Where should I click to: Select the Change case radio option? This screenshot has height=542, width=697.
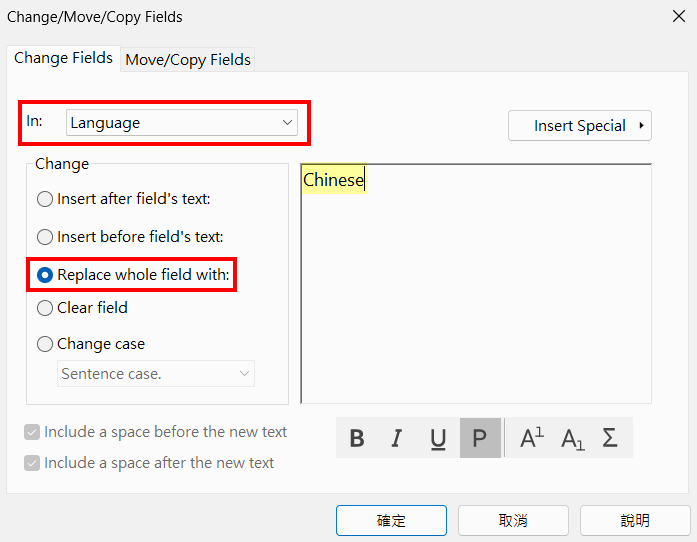click(91, 344)
